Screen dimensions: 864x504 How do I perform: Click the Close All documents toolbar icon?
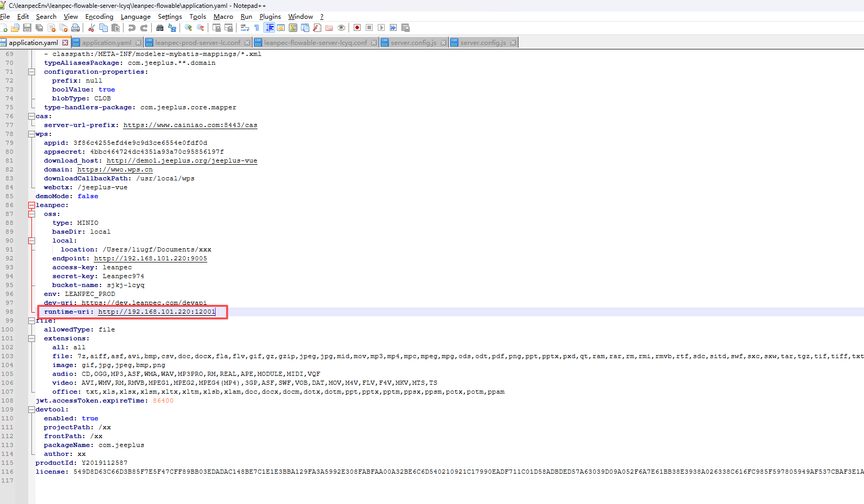point(63,28)
